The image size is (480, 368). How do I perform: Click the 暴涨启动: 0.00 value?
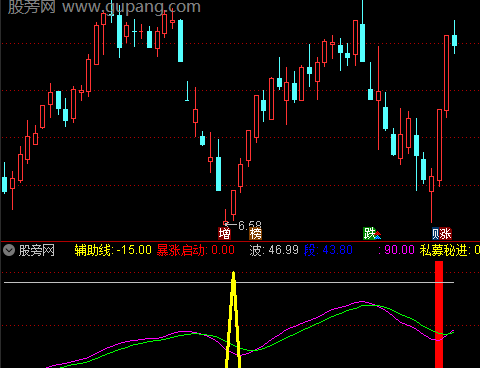pyautogui.click(x=196, y=250)
